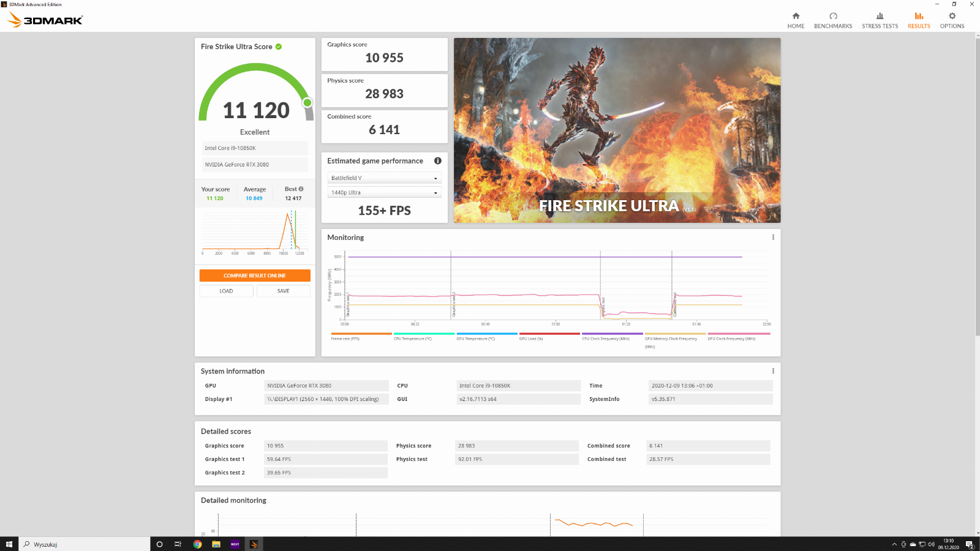980x551 pixels.
Task: Click the volume speaker tray icon
Action: 931,544
